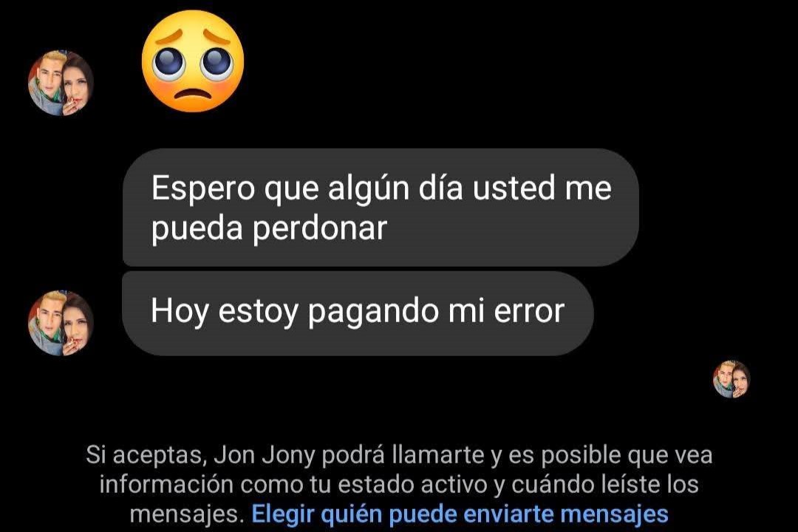Open the avatar next to "Hoy estoy pagando mi error"

61,323
